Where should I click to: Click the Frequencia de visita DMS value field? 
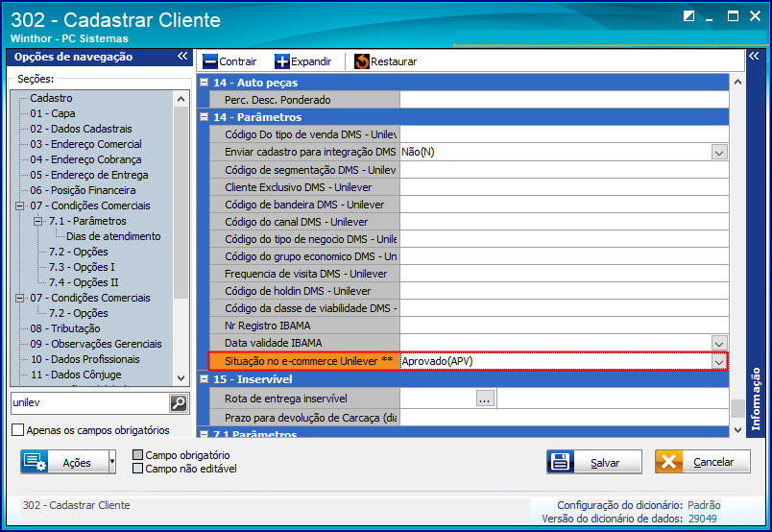pyautogui.click(x=565, y=274)
